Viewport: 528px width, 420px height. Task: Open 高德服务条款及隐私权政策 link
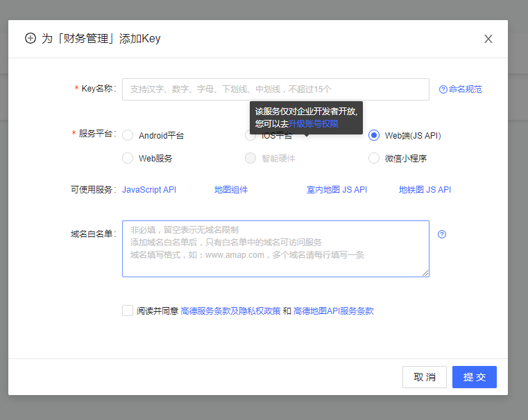[230, 311]
